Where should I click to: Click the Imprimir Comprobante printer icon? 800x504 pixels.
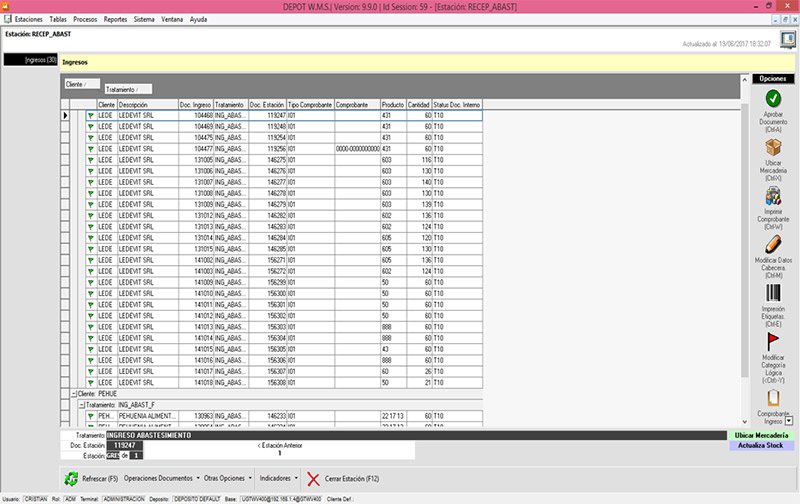click(772, 196)
